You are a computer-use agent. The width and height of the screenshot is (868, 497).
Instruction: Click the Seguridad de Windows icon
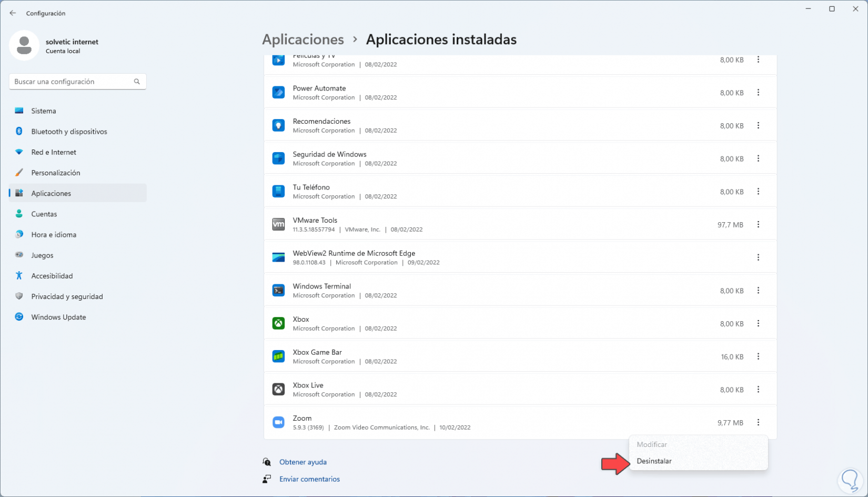click(x=278, y=158)
